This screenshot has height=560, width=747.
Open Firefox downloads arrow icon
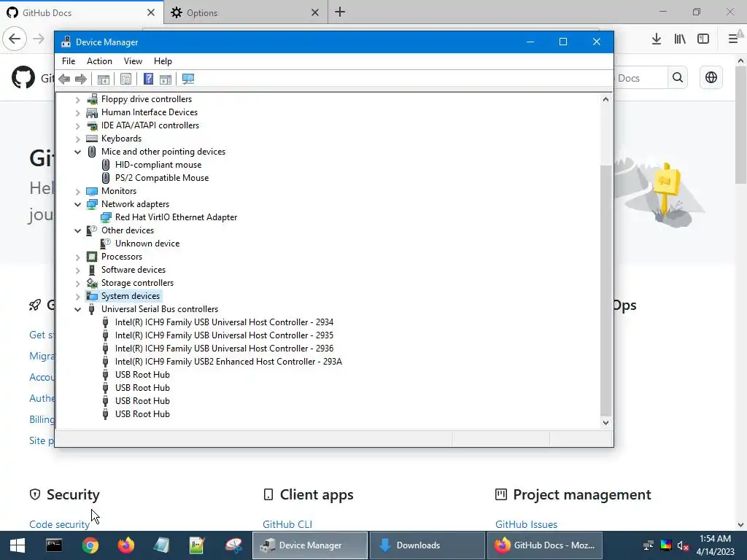click(657, 39)
